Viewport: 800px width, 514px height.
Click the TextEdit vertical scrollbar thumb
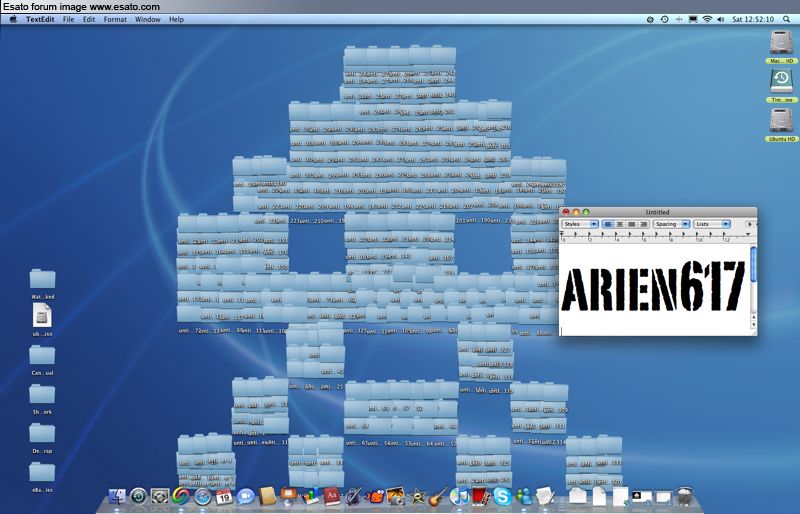[x=754, y=264]
